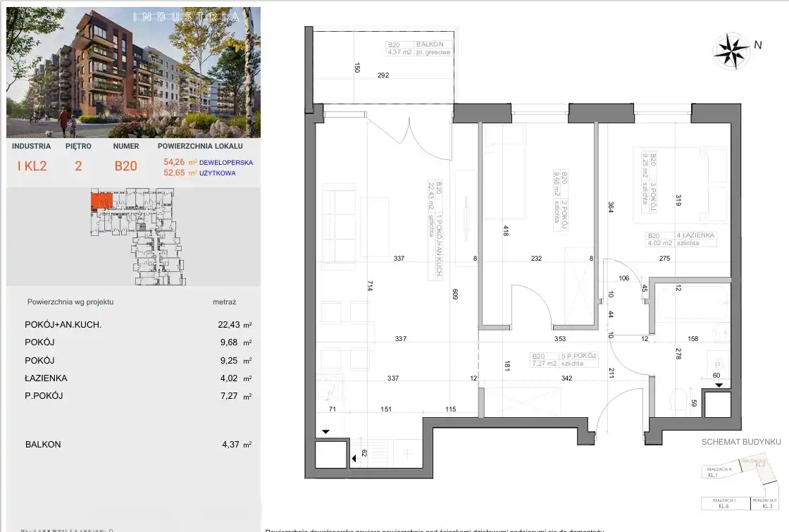This screenshot has height=532, width=789.
Task: Click the orange highlighted unit on floor map
Action: pyautogui.click(x=100, y=202)
